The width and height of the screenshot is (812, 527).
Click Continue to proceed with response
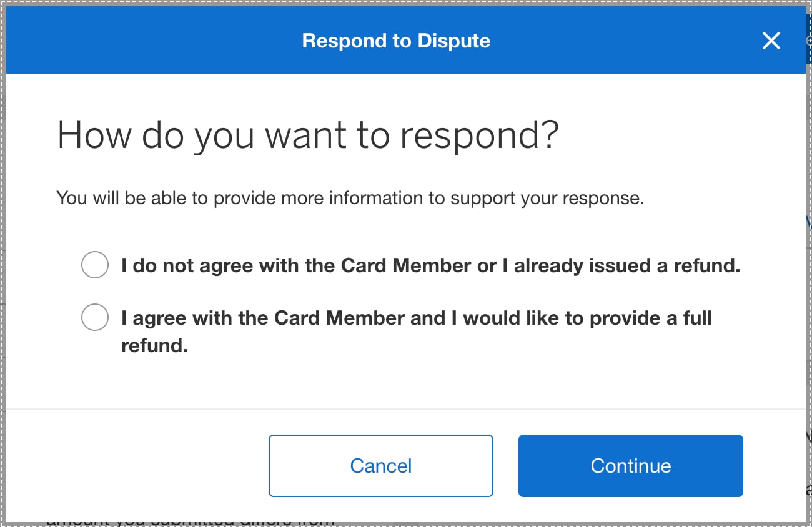coord(630,466)
